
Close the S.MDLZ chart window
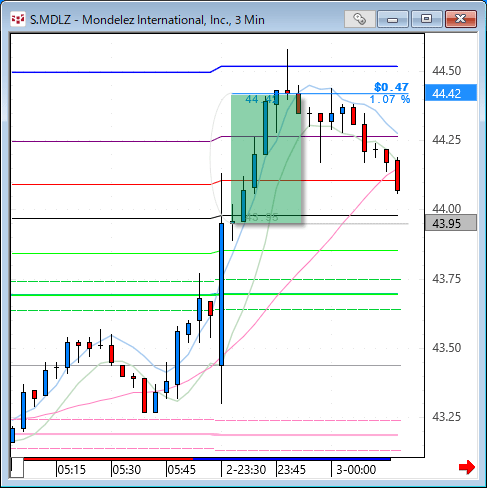461,19
